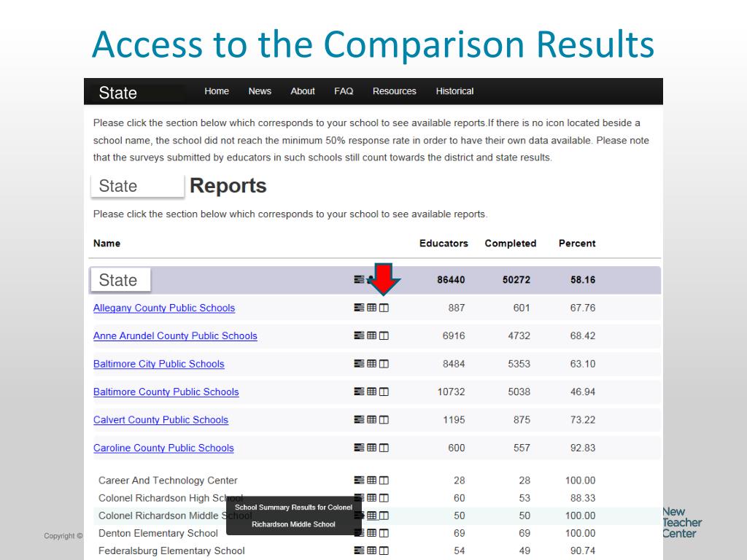Select Career And Technology Center school name
747x560 pixels.
[168, 481]
